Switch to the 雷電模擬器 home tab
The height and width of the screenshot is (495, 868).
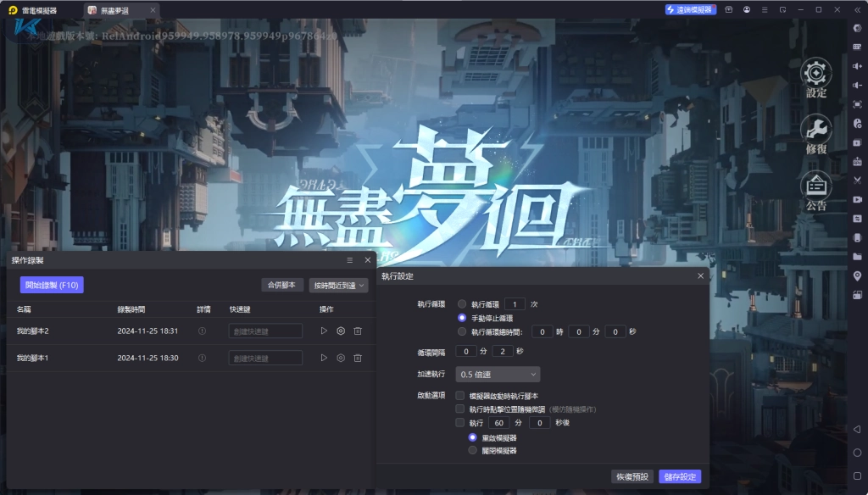[34, 10]
